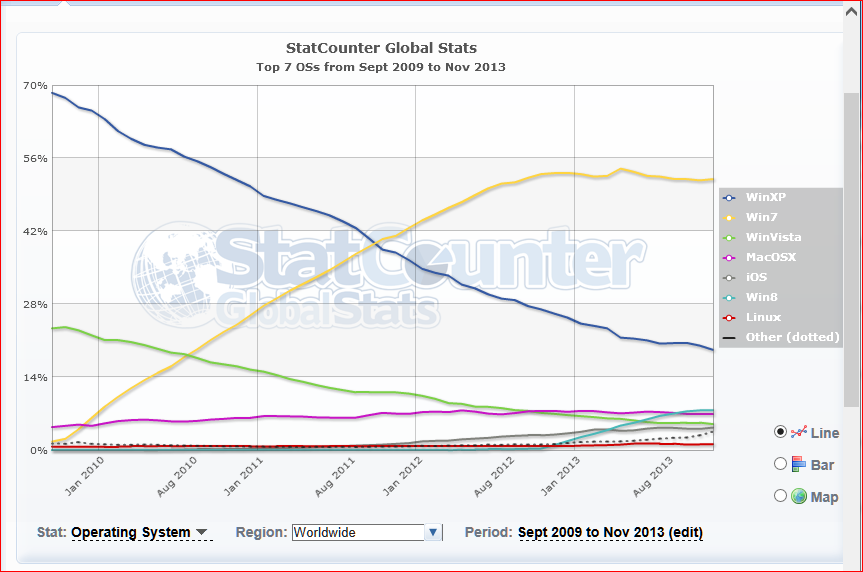Click the Other (dotted) legend label
Screen dimensions: 863x572
coord(792,337)
